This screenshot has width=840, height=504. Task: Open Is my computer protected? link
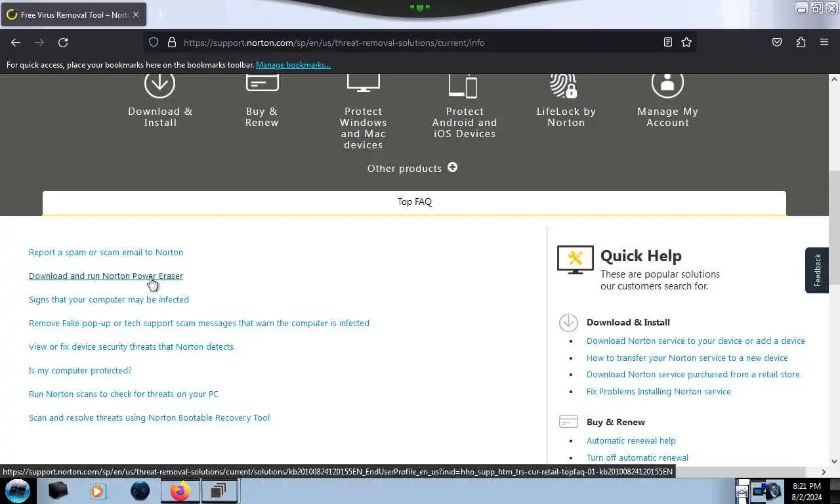(80, 370)
